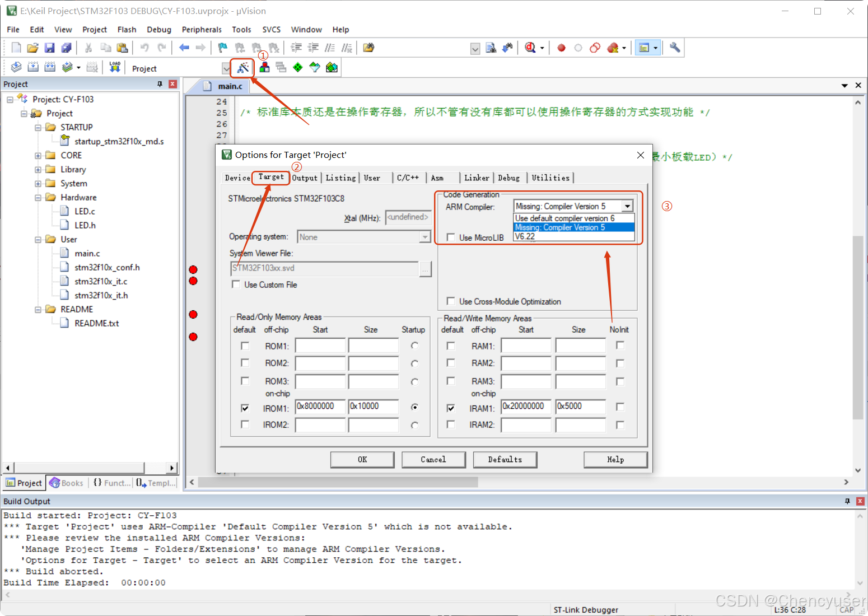Browse for System Viewer File
The width and height of the screenshot is (868, 616).
[x=426, y=269]
